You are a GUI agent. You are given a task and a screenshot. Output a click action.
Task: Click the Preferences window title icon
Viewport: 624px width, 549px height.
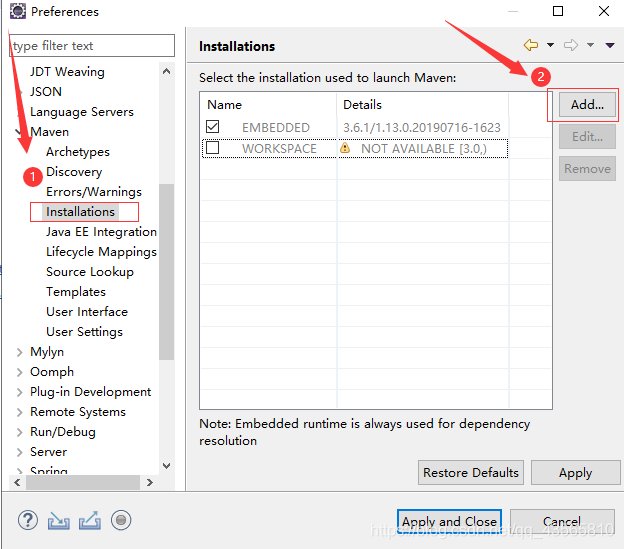point(18,11)
